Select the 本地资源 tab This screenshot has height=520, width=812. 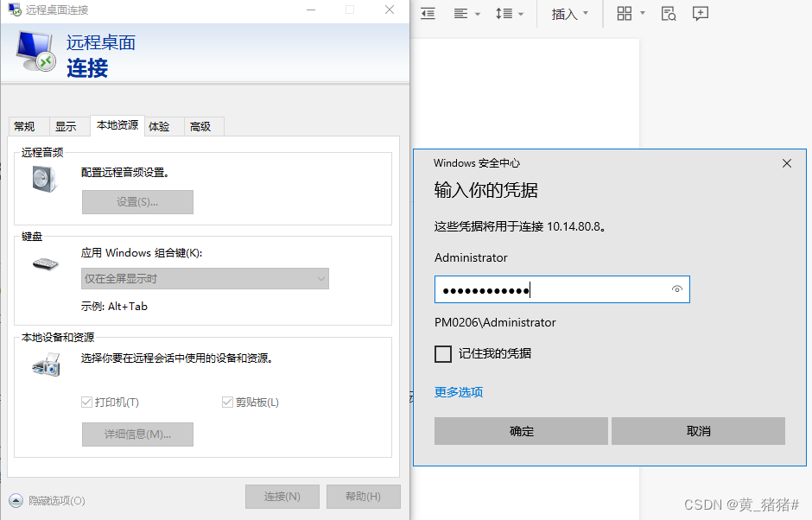(117, 125)
